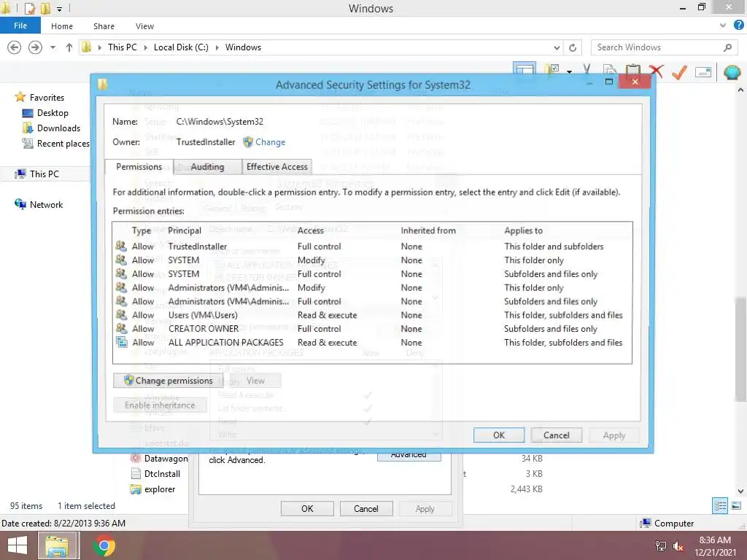The width and height of the screenshot is (747, 560).
Task: Click the Inherited from column header
Action: click(x=428, y=230)
